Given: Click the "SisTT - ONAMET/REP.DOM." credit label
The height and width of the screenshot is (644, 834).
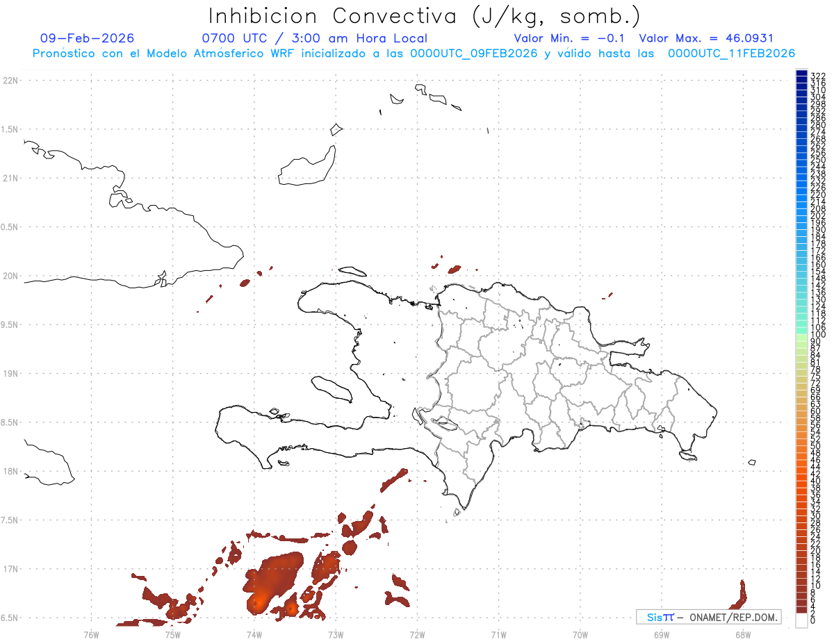Looking at the screenshot, I should pos(708,617).
